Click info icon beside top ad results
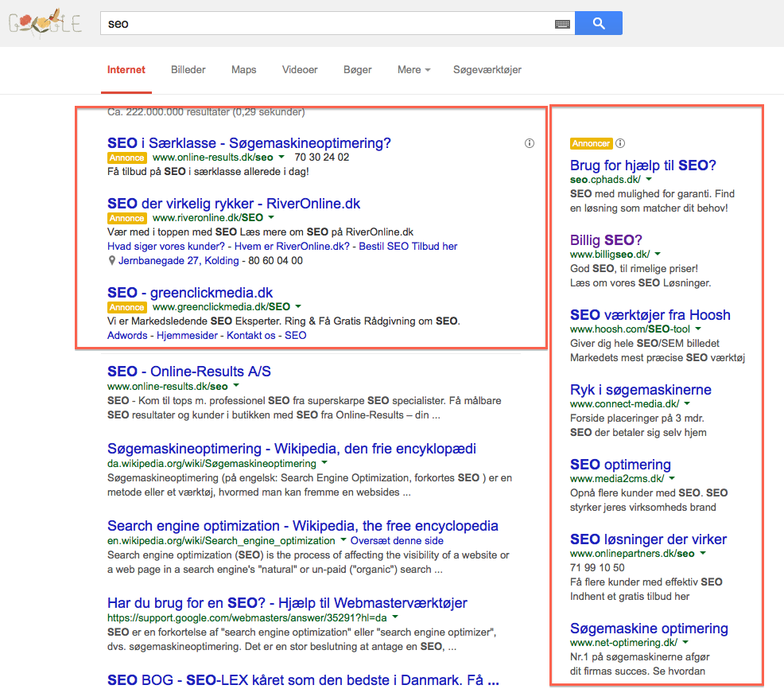Screen dimensions: 784x689 (x=530, y=143)
